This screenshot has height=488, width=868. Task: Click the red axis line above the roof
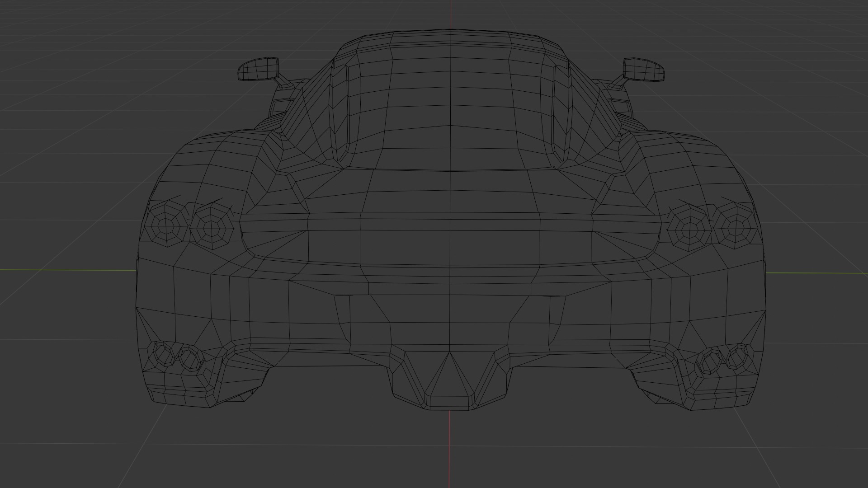click(451, 14)
